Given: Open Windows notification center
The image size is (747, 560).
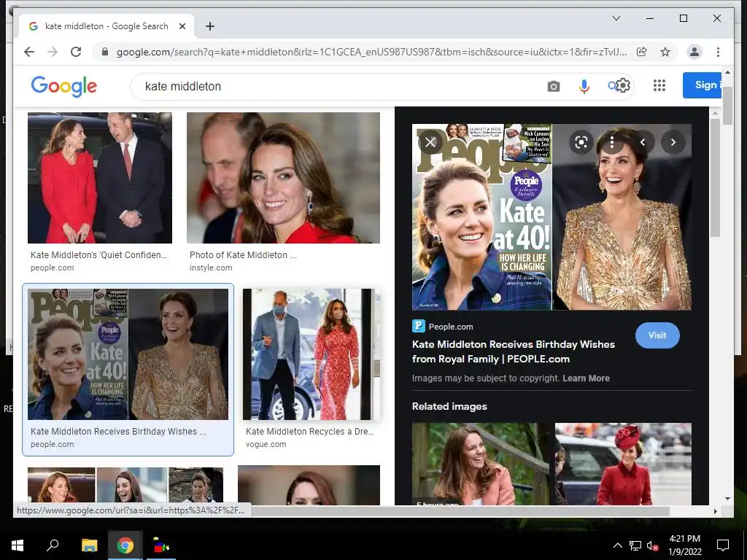Looking at the screenshot, I should point(723,545).
